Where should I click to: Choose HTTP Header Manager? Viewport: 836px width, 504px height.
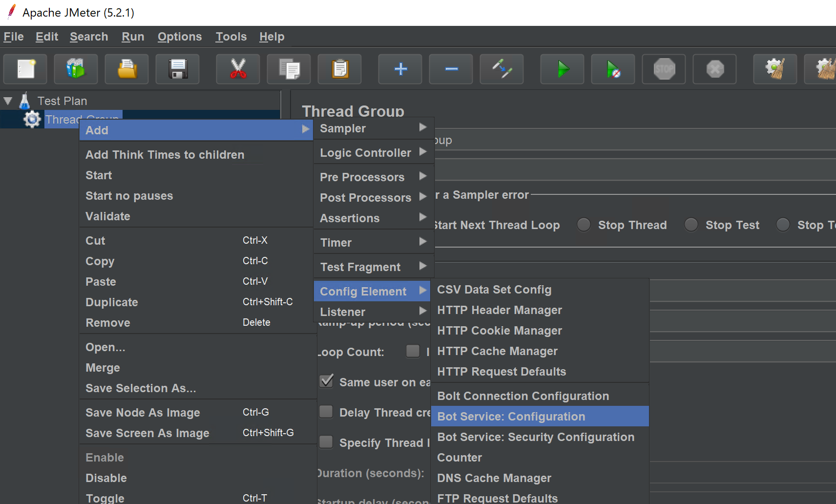[x=540, y=310]
